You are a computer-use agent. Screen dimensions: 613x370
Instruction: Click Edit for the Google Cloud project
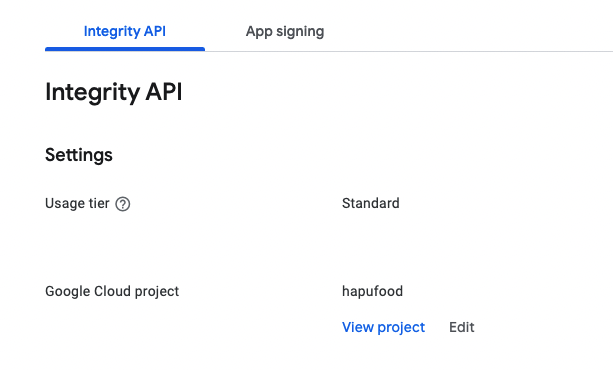pos(461,327)
